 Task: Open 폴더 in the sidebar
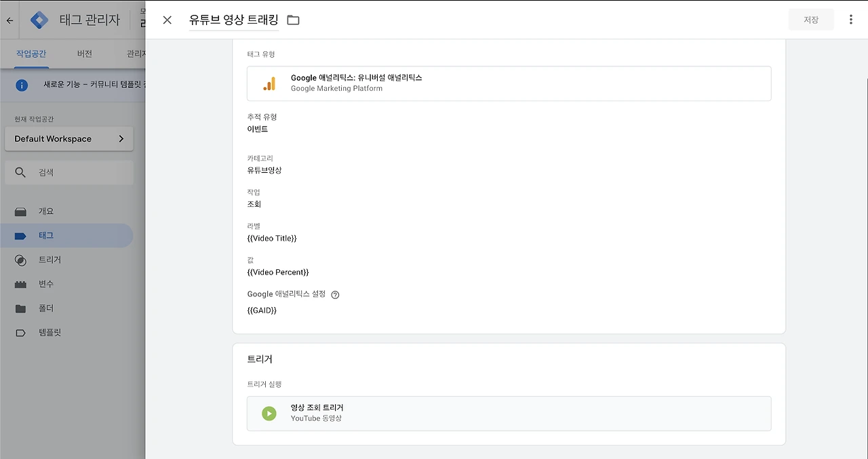pos(67,308)
